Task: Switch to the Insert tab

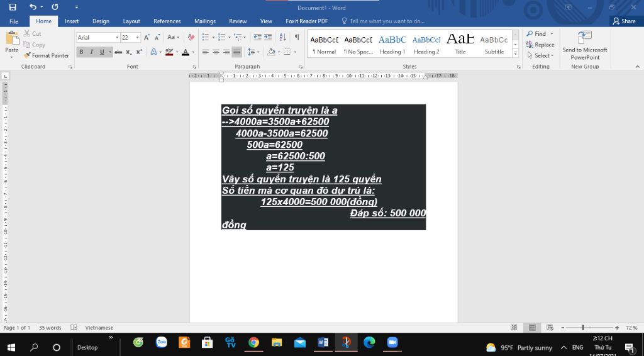Action: 72,21
